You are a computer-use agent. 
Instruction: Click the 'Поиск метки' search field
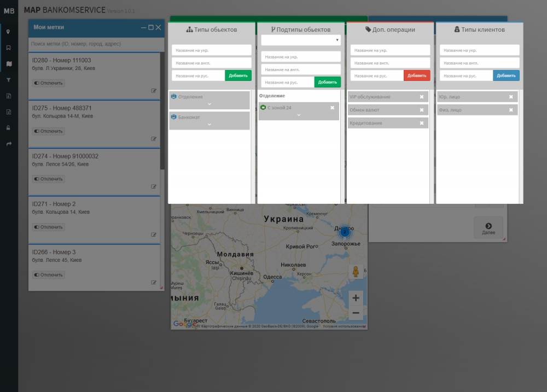coord(96,44)
